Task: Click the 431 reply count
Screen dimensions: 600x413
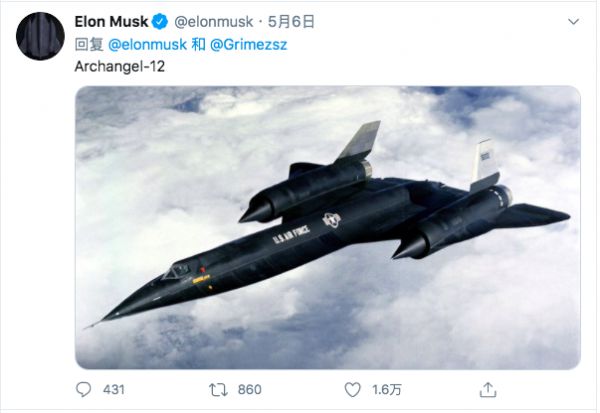Action: coord(113,389)
